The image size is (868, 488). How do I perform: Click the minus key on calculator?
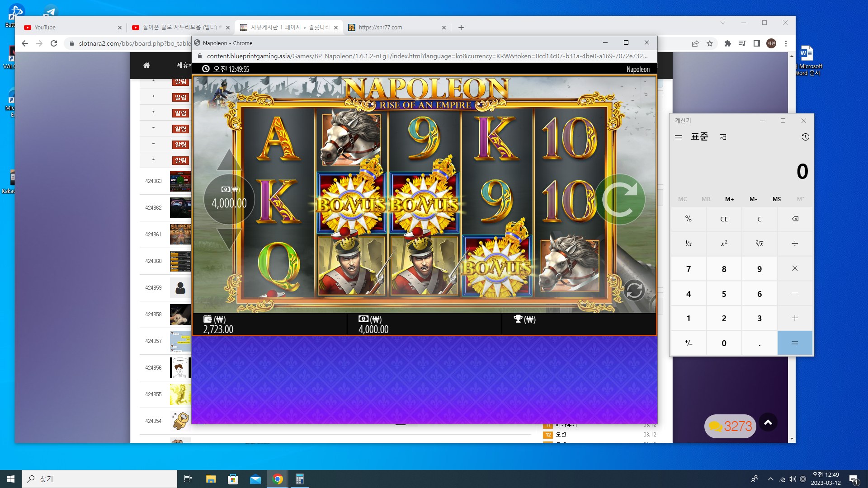click(795, 293)
